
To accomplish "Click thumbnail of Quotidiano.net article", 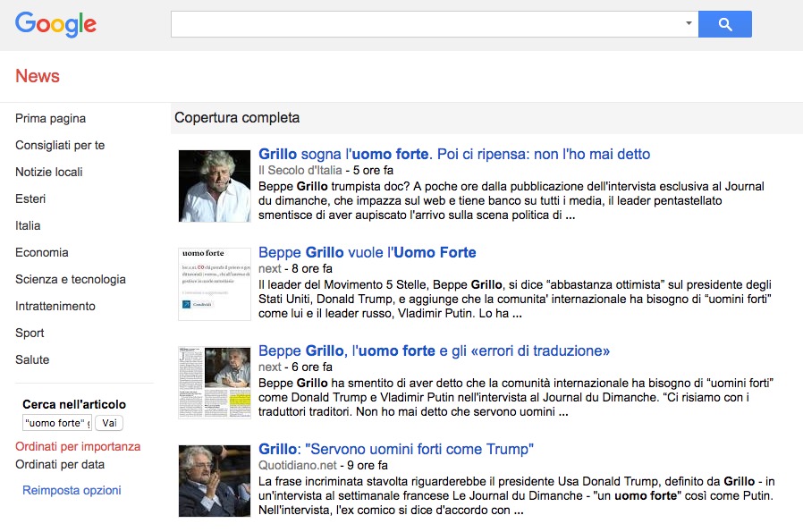I will pyautogui.click(x=215, y=481).
